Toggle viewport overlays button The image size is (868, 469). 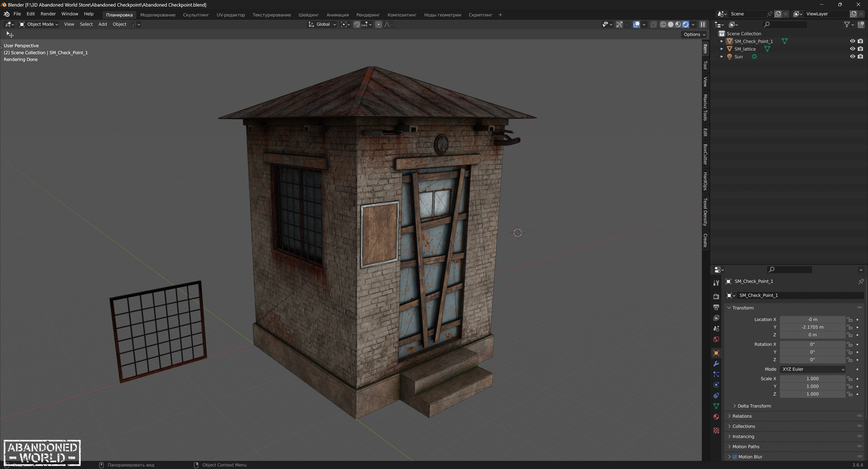(x=636, y=24)
